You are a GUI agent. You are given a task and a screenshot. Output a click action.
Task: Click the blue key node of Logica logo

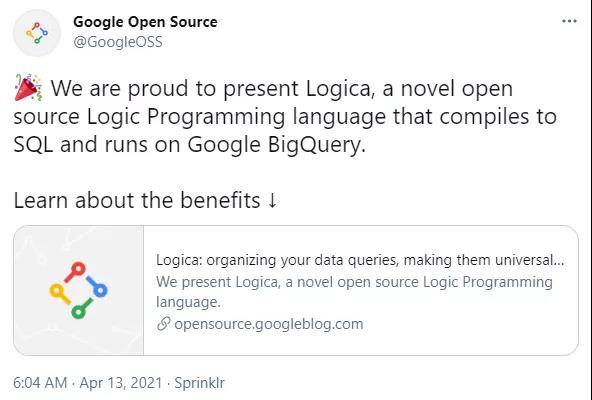97,286
